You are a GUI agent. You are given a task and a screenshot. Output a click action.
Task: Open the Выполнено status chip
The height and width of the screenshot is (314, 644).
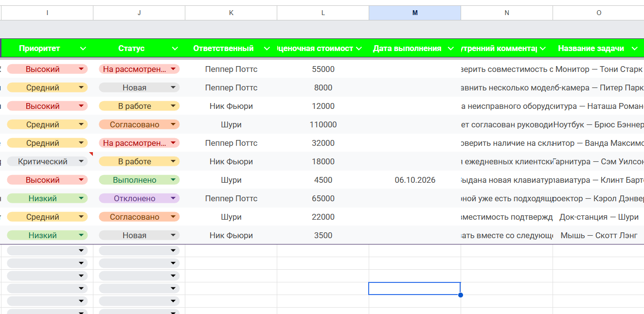(x=139, y=180)
